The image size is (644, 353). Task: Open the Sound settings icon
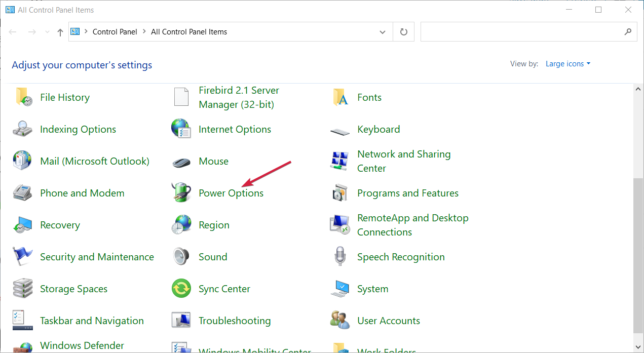(213, 257)
